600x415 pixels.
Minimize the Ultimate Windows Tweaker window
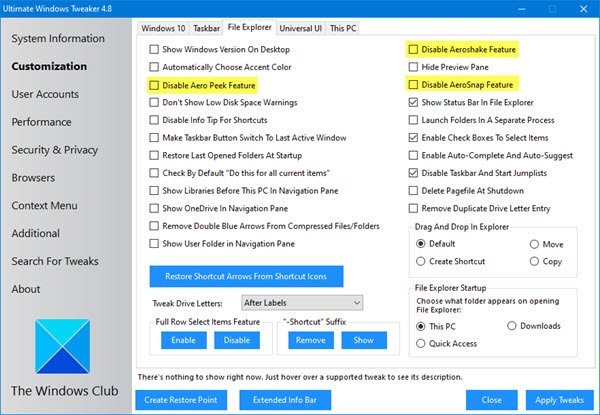[x=521, y=8]
